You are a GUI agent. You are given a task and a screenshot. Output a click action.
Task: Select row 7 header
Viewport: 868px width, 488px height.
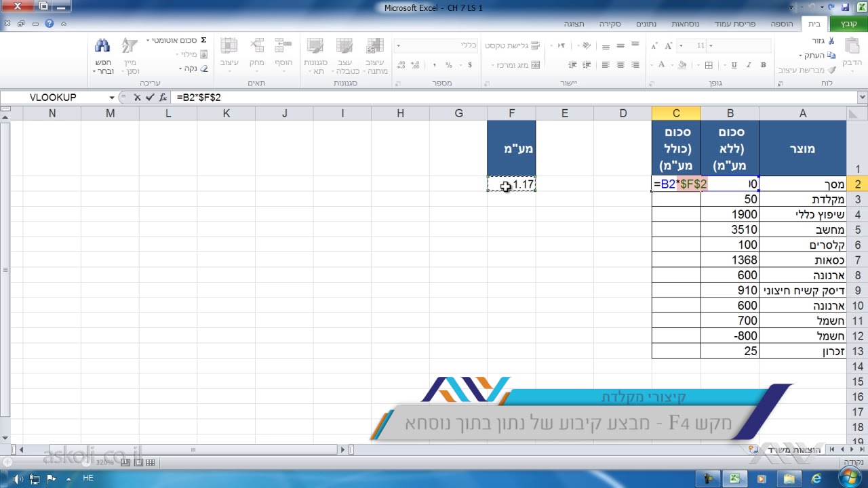tap(857, 260)
